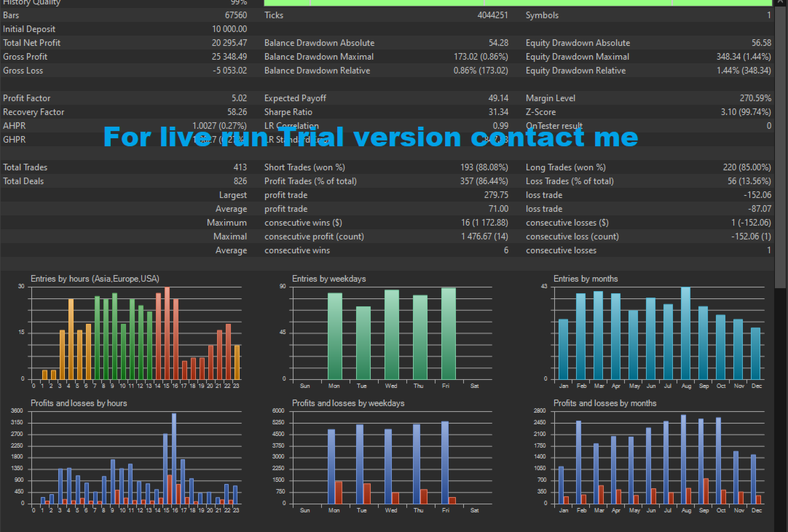This screenshot has height=532, width=788.
Task: Select the 'Profit Factor' label
Action: pyautogui.click(x=27, y=98)
